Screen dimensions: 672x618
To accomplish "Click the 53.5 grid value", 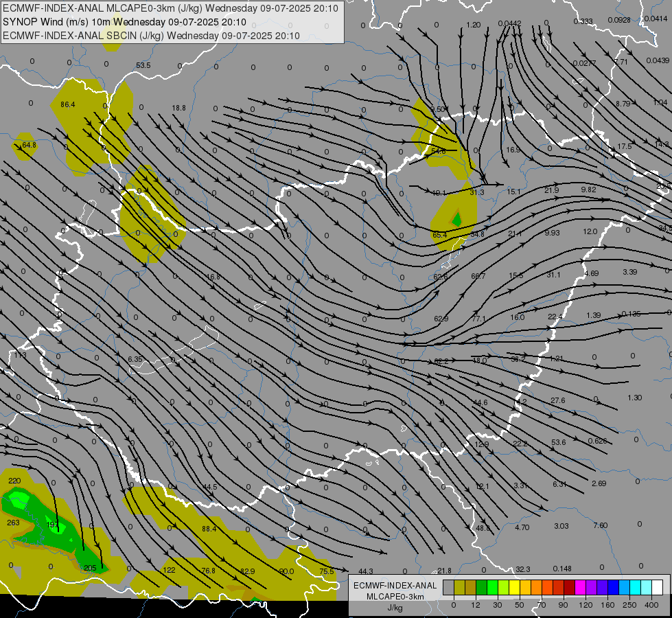I will tap(143, 66).
